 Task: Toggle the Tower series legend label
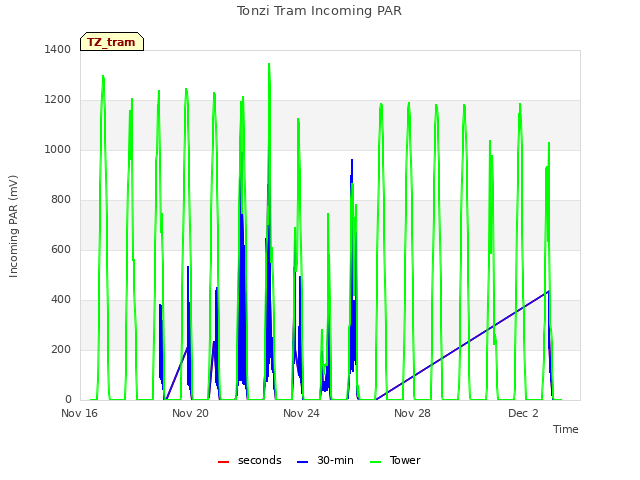point(405,460)
